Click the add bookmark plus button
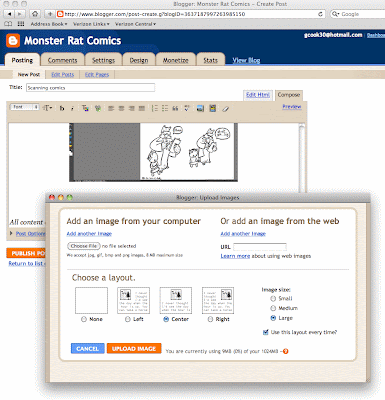This screenshot has width=385, height=400. pos(50,14)
